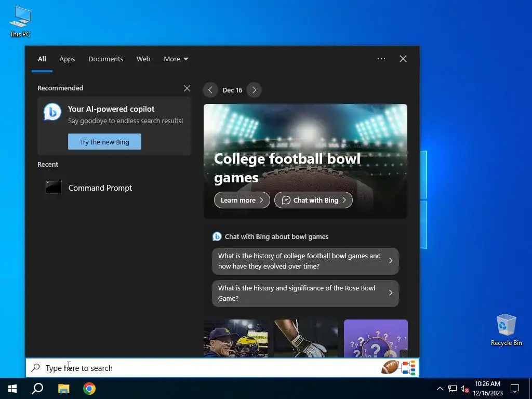Open the football glove thumbnail
Image resolution: width=532 pixels, height=399 pixels.
click(x=305, y=338)
